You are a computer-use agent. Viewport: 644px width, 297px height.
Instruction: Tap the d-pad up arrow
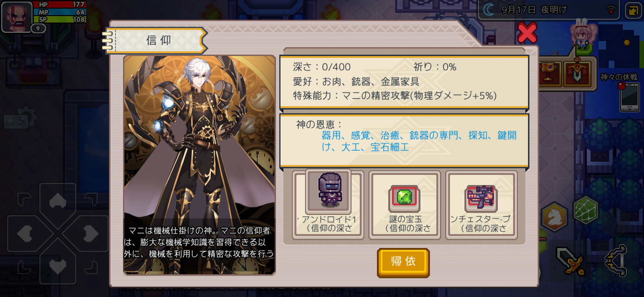coord(58,201)
